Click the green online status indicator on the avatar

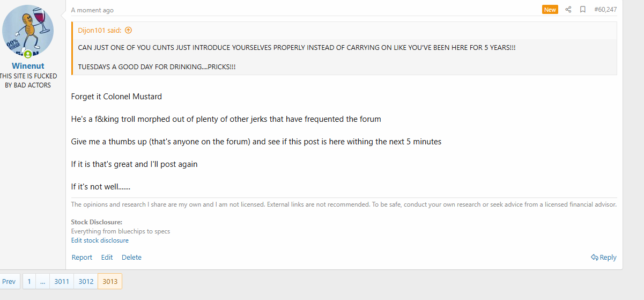click(x=27, y=54)
